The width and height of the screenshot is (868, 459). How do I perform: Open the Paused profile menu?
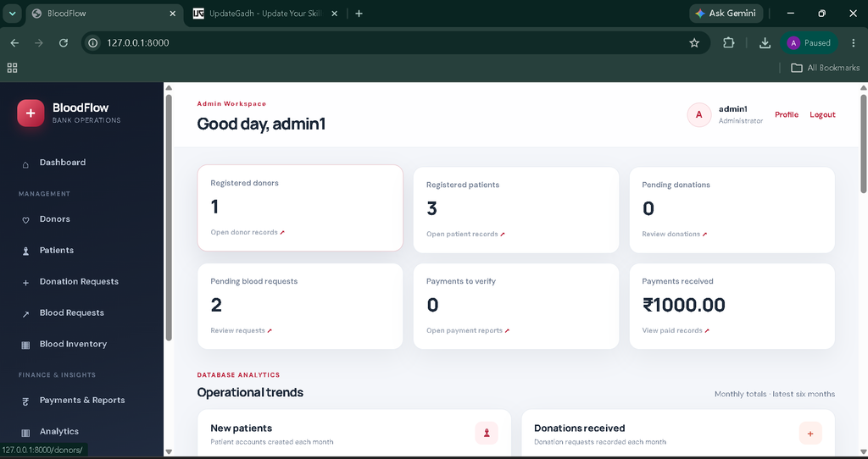(810, 42)
